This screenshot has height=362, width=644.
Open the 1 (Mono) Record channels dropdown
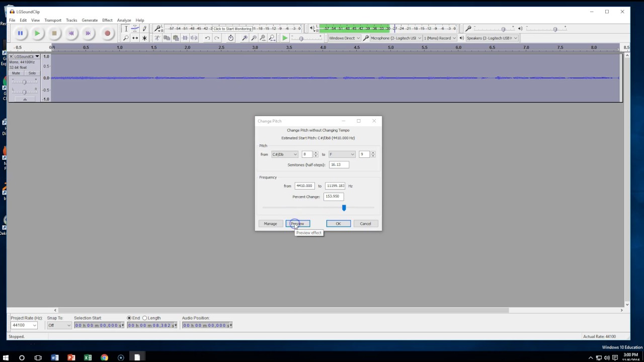[439, 38]
